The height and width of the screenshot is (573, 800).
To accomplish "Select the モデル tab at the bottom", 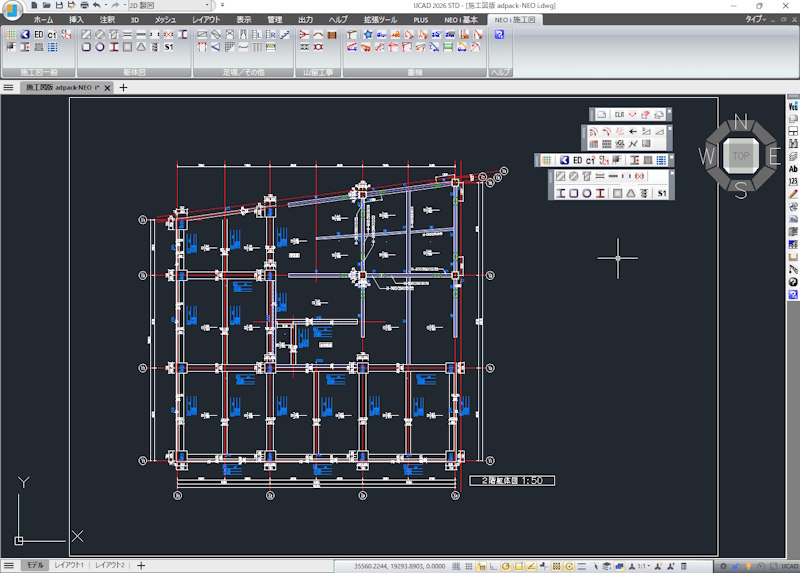I will 35,565.
